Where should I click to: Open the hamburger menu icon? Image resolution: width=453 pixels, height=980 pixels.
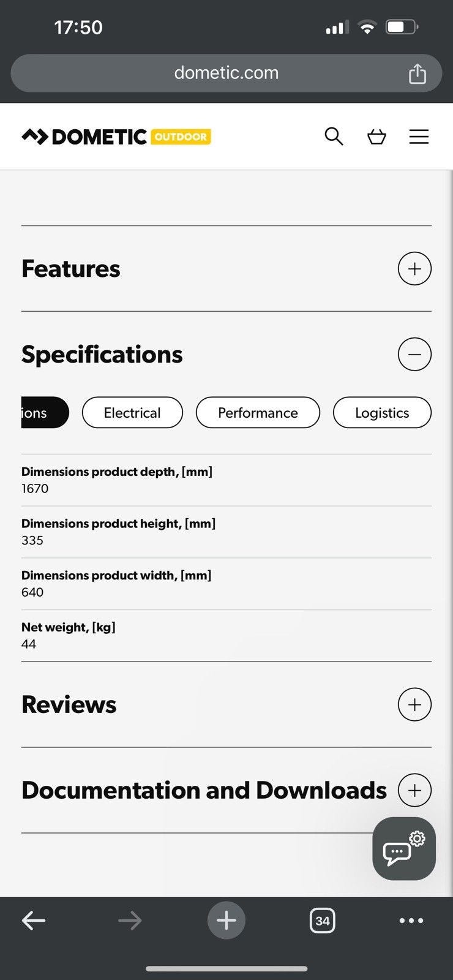419,136
